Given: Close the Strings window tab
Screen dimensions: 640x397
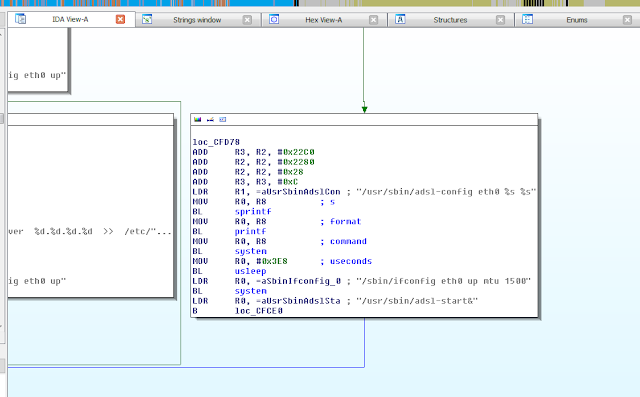Looking at the screenshot, I should pos(247,20).
